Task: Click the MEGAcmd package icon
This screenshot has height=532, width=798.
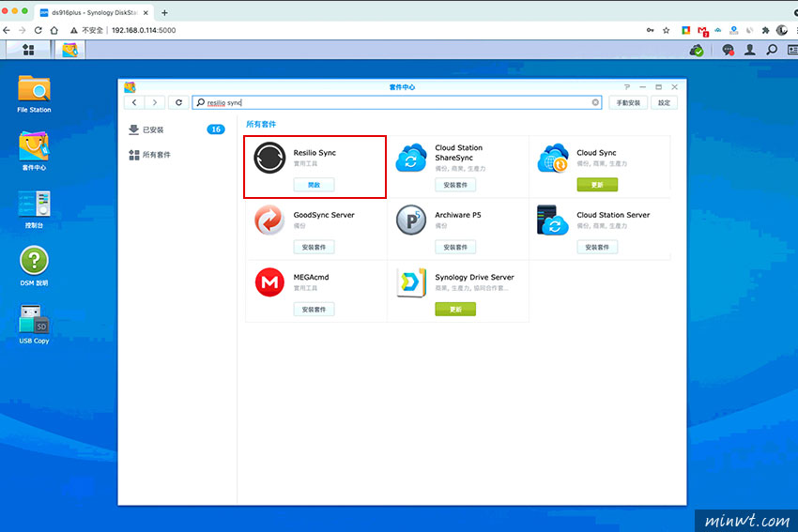Action: tap(269, 281)
